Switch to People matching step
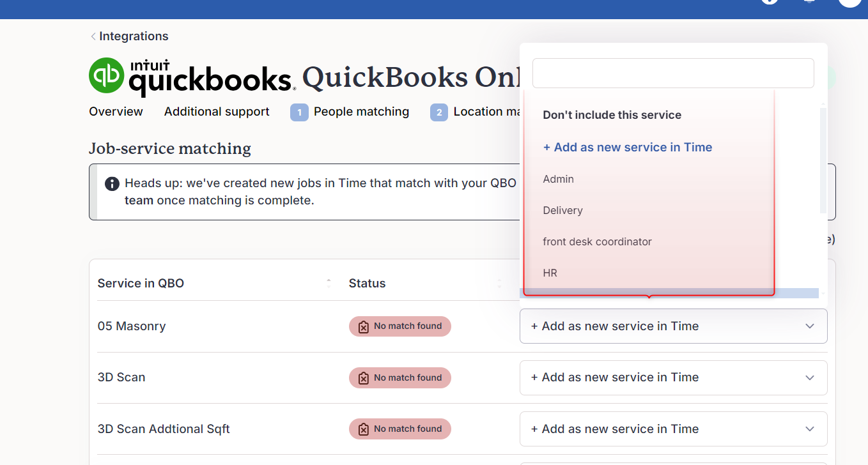 [x=361, y=112]
